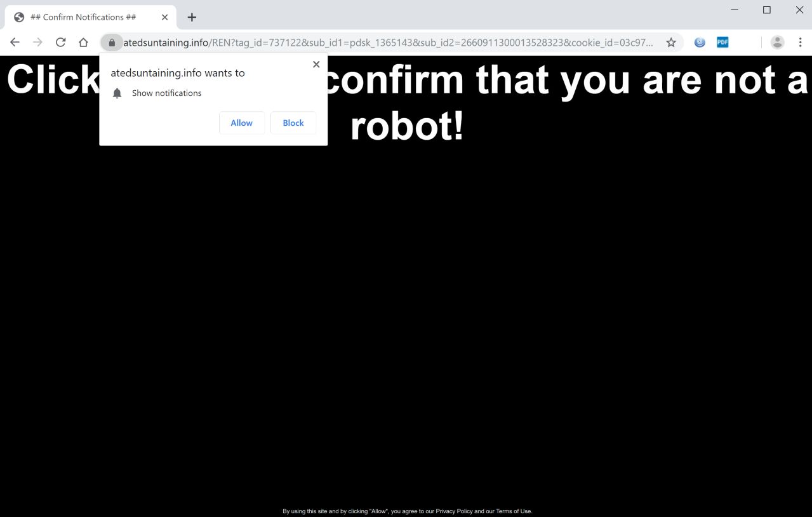Block notifications in the permission prompt
Viewport: 812px width, 517px height.
tap(293, 123)
